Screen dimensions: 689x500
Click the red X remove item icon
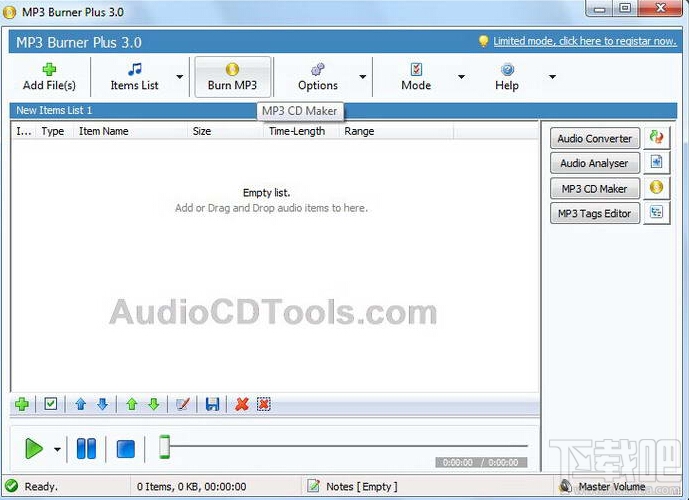pyautogui.click(x=242, y=404)
